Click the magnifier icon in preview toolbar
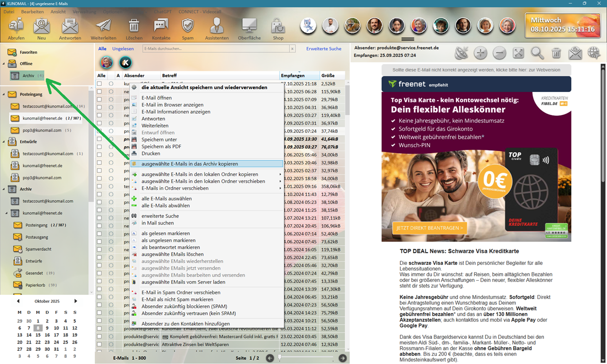 pyautogui.click(x=537, y=53)
